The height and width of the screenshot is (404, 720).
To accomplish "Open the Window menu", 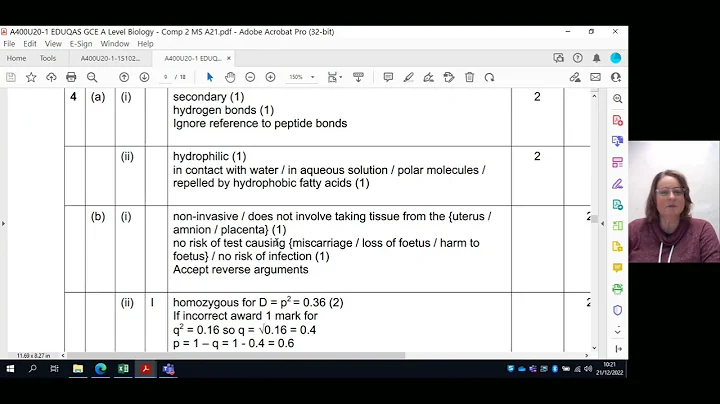I will (115, 44).
